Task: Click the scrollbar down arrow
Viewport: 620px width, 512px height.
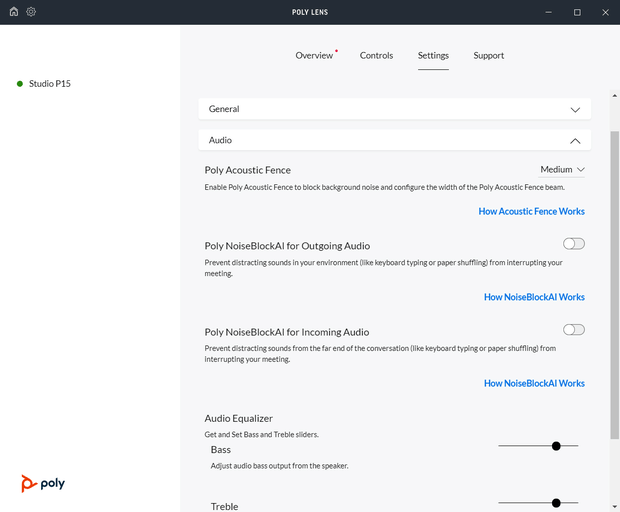Action: point(614,506)
